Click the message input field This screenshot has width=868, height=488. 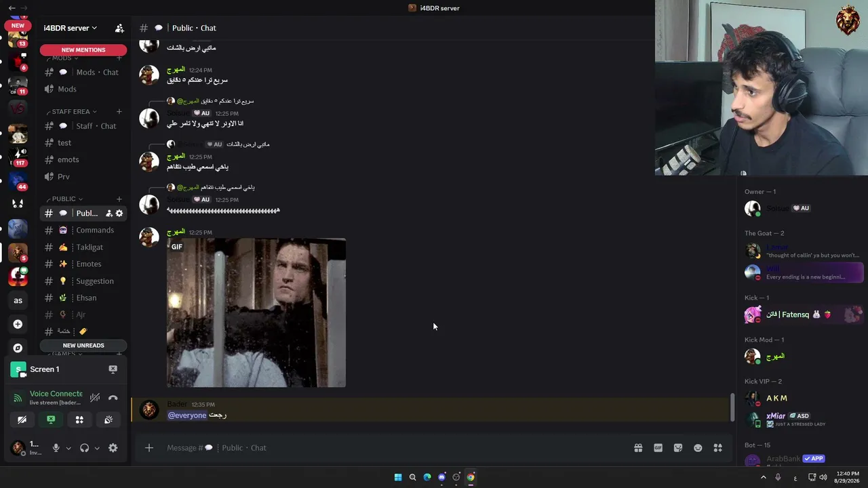coord(393,448)
